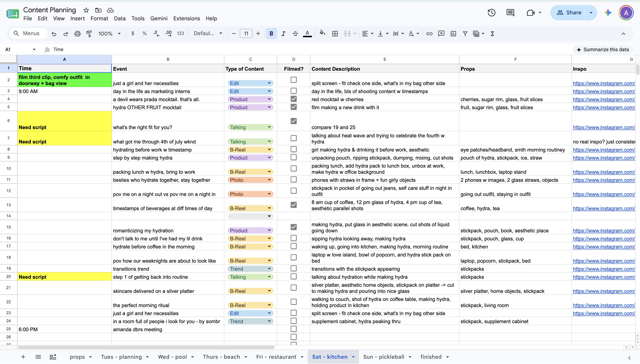Screen dimensions: 640x364
Task: Check Filmed for besties who hydrate together
Action: (x=294, y=179)
